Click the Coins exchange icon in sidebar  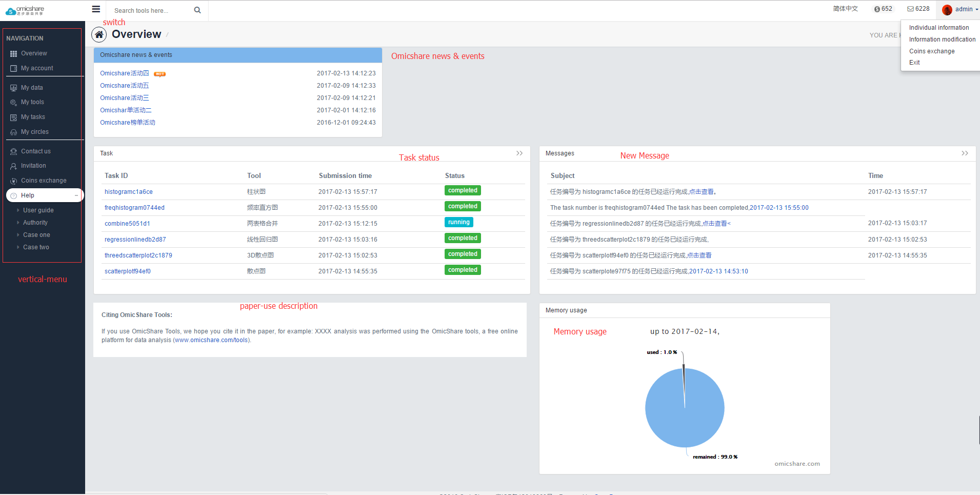tap(13, 181)
